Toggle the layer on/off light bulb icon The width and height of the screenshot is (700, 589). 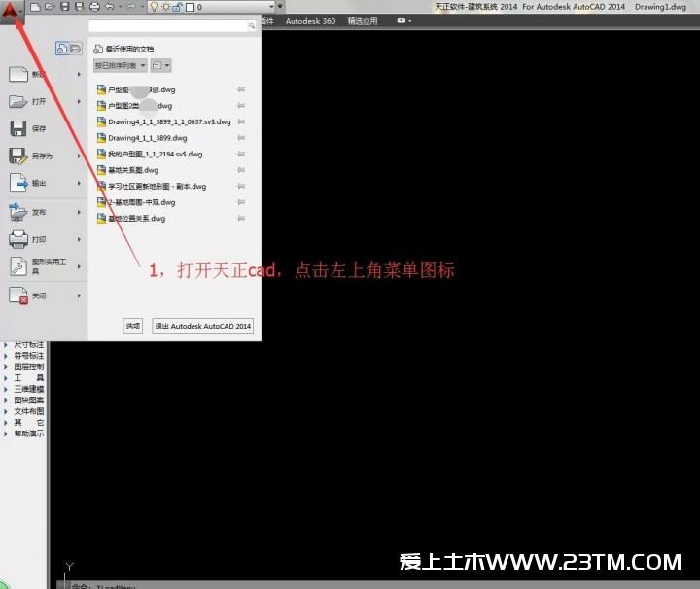click(x=154, y=7)
